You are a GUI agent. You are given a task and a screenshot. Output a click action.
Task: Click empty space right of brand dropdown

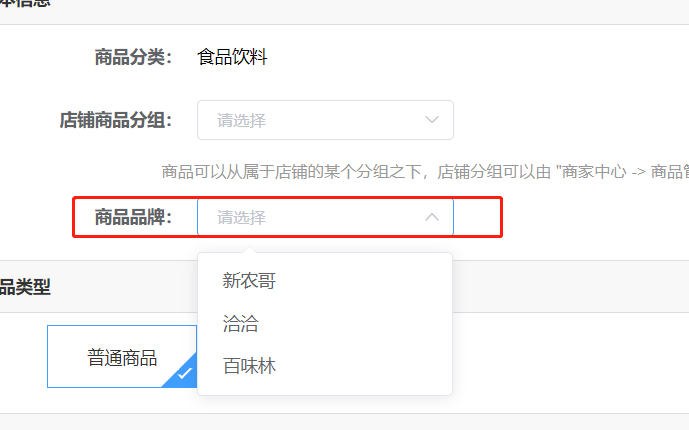[x=477, y=217]
